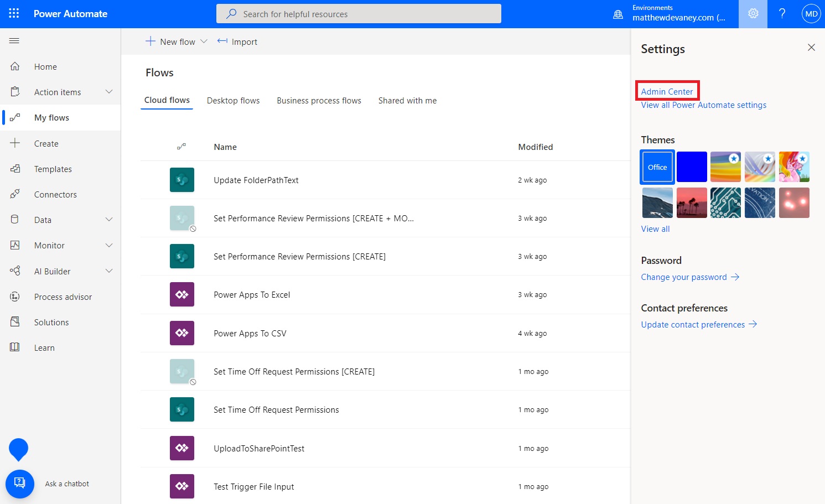Image resolution: width=825 pixels, height=504 pixels.
Task: Launch the Ask a chatbot assistant
Action: pyautogui.click(x=20, y=484)
